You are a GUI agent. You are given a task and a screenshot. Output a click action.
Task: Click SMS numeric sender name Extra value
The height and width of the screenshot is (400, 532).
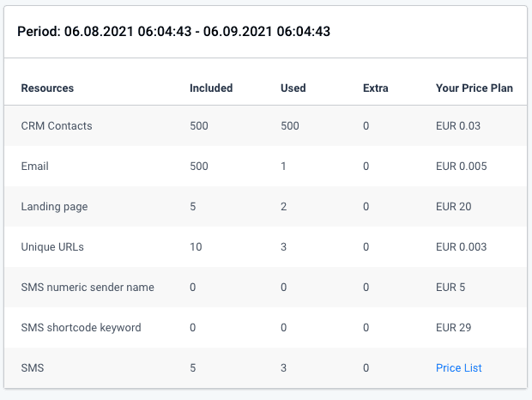tap(366, 288)
